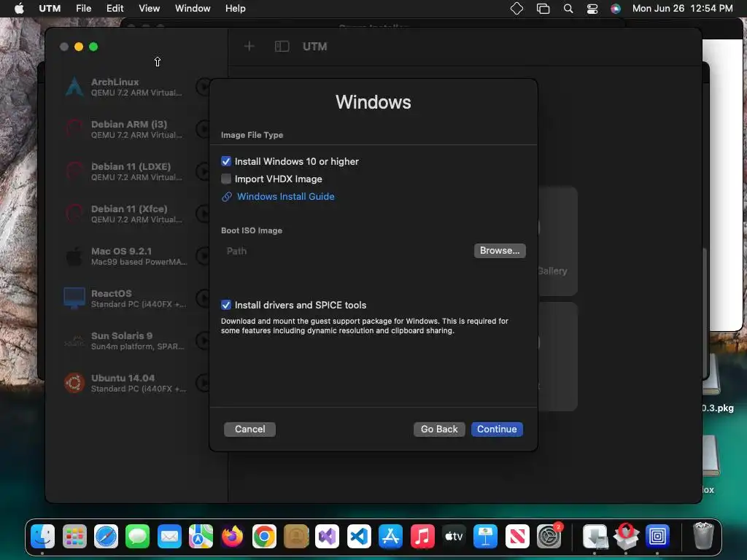The width and height of the screenshot is (747, 560).
Task: Open Finder from the dock
Action: coord(43,536)
